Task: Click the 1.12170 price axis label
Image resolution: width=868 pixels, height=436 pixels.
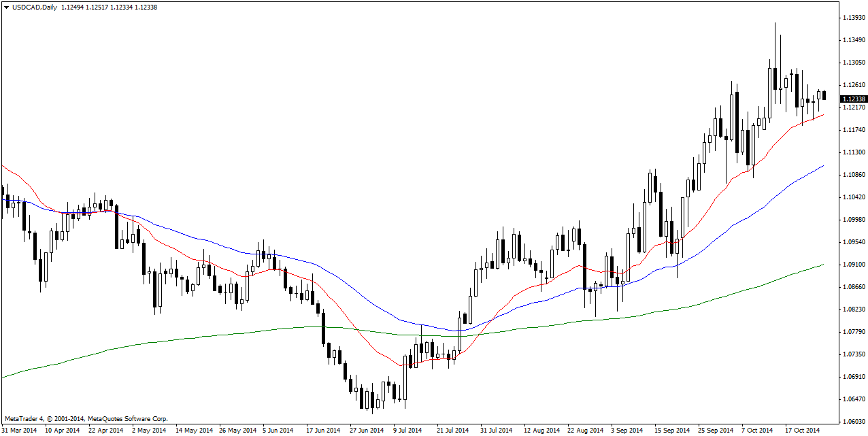Action: point(854,107)
